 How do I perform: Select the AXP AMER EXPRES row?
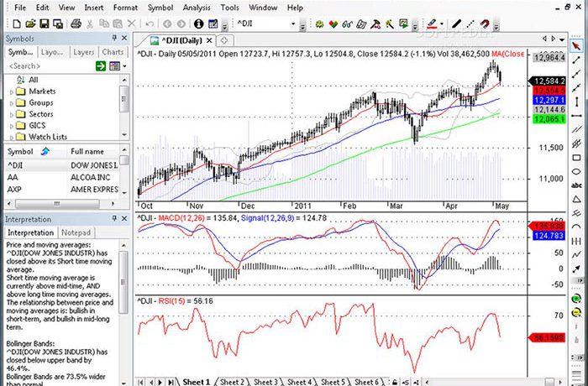[62, 190]
